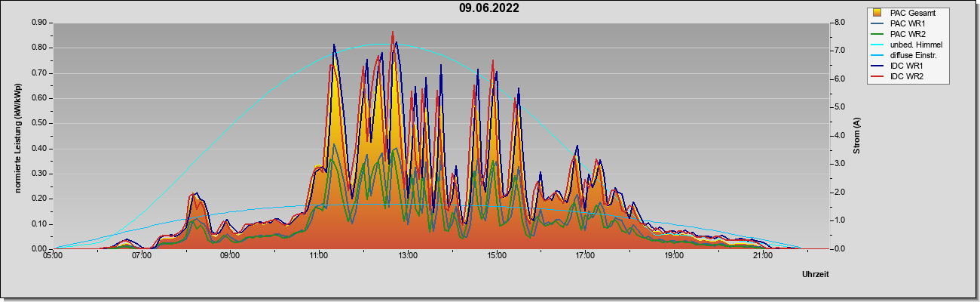This screenshot has height=302, width=980.
Task: Click the 17:00 time axis label
Action: [x=585, y=256]
